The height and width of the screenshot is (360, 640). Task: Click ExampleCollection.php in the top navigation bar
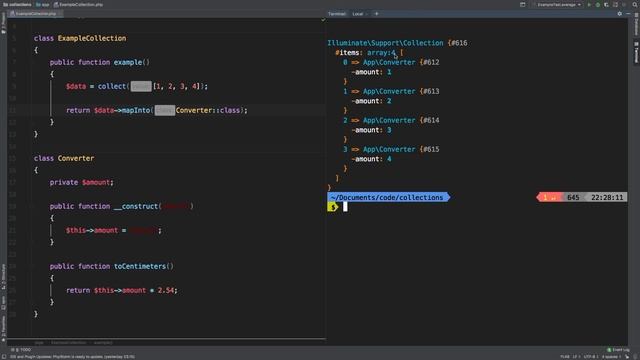[x=79, y=4]
